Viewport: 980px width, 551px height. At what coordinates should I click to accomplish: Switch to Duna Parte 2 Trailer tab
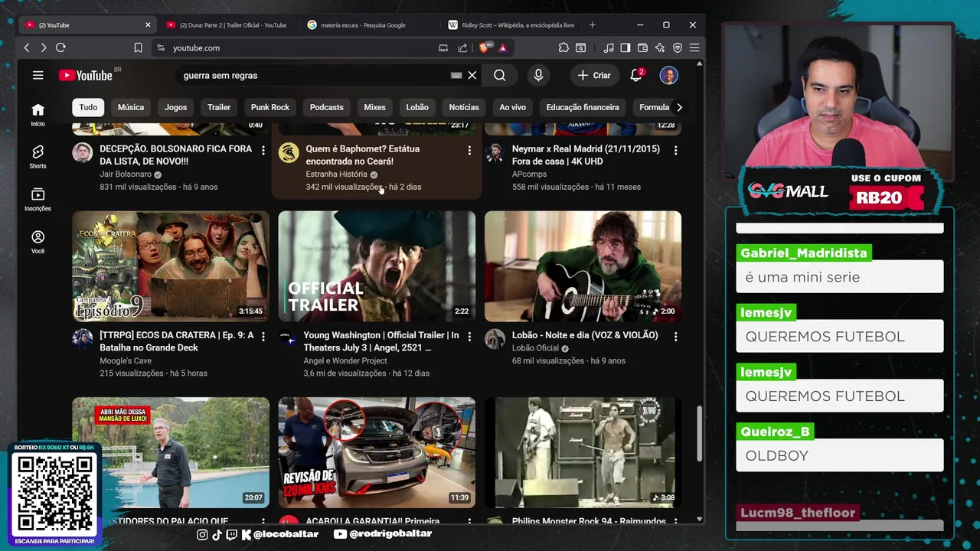pos(227,24)
